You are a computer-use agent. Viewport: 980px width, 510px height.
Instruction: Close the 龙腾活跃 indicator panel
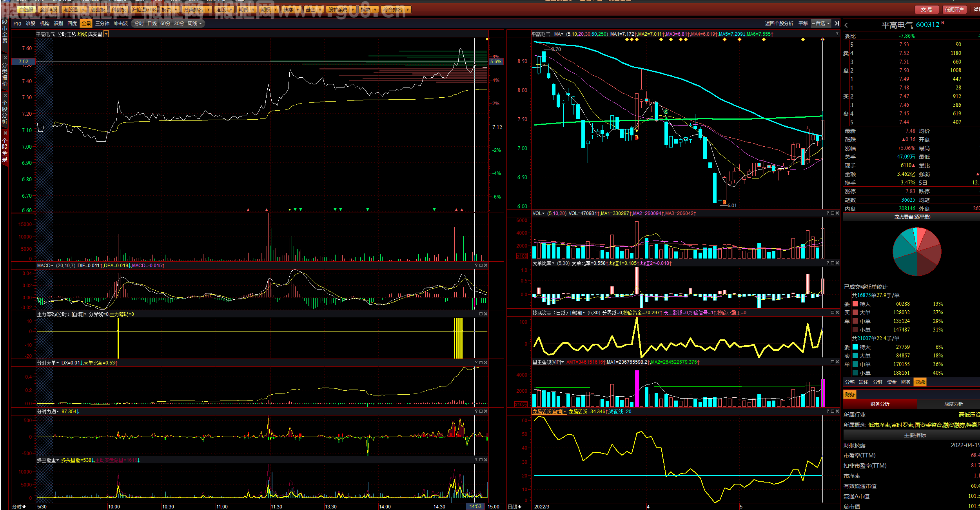point(837,412)
